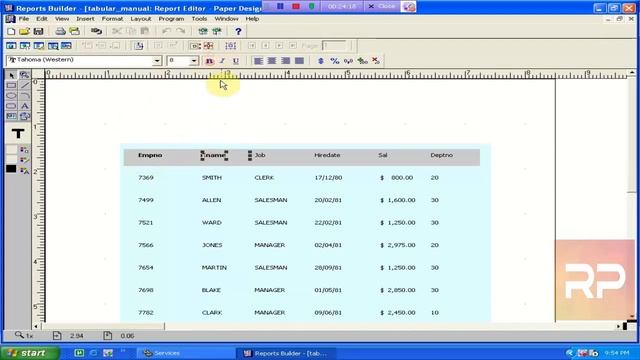
Task: Click the black fill color swatch
Action: click(11, 169)
